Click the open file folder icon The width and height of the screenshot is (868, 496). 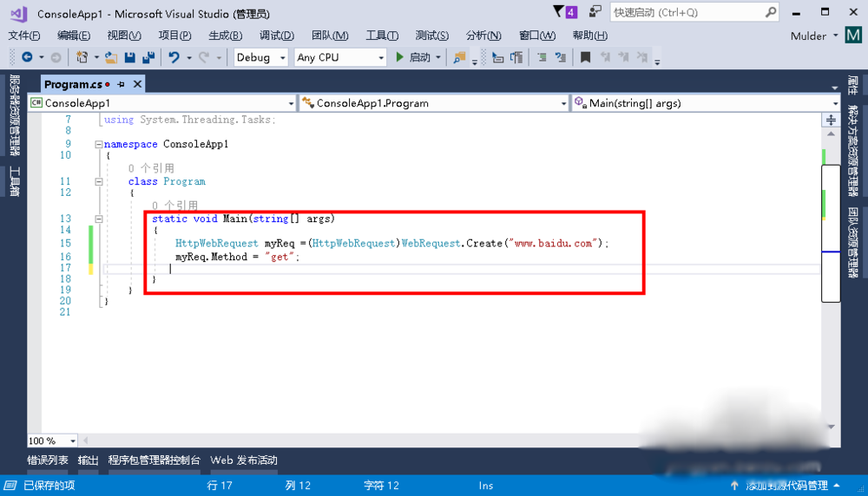(x=110, y=57)
